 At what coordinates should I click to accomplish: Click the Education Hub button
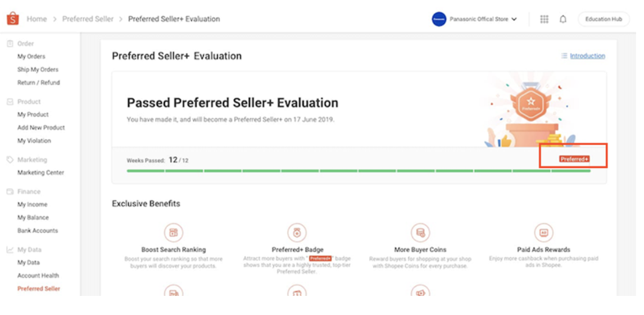point(604,19)
